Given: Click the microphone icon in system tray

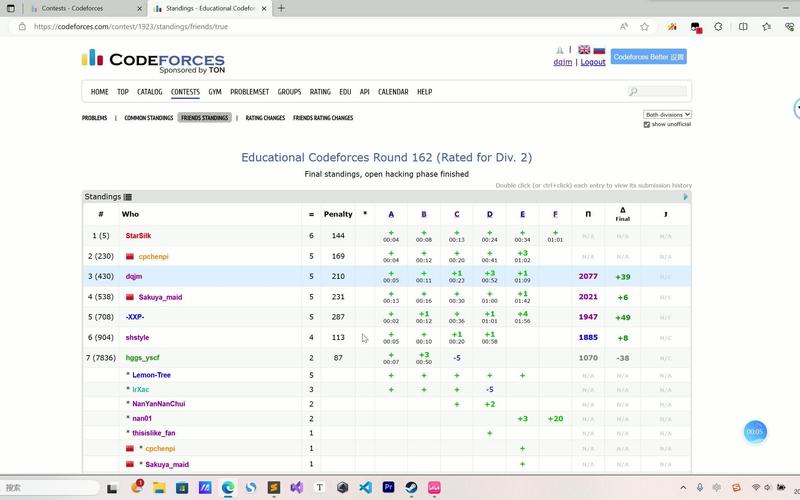Looking at the screenshot, I should click(x=699, y=488).
